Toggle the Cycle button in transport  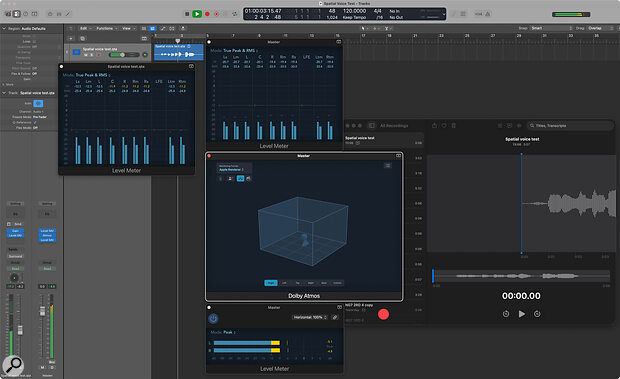[x=235, y=14]
